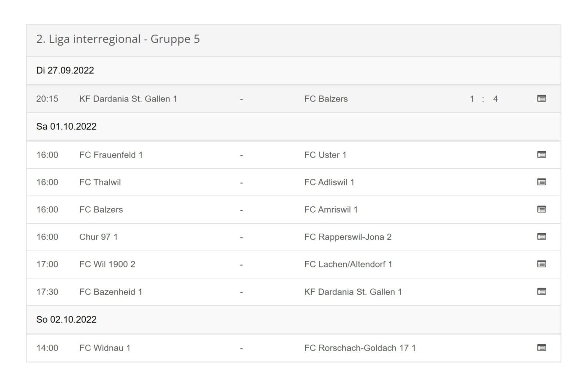Screen dimensions: 588x385
Task: Click the KF Dardania St. Gallen 1 home team
Action: pos(128,99)
